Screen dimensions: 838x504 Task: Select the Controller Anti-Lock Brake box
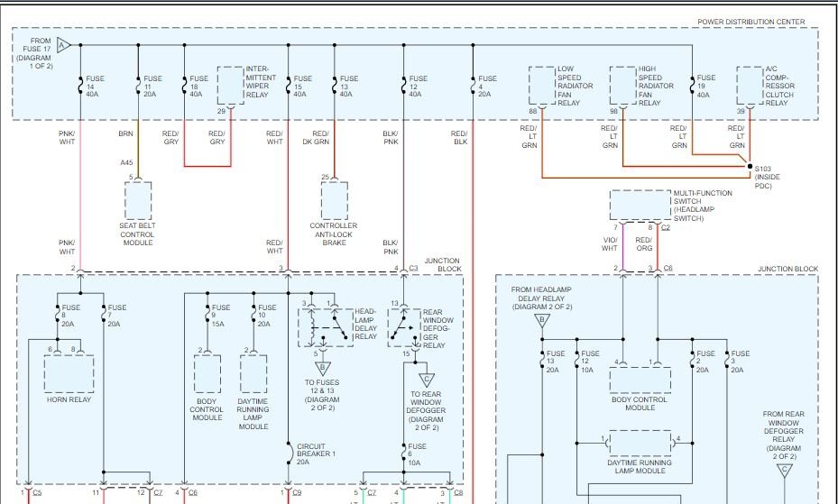(334, 200)
